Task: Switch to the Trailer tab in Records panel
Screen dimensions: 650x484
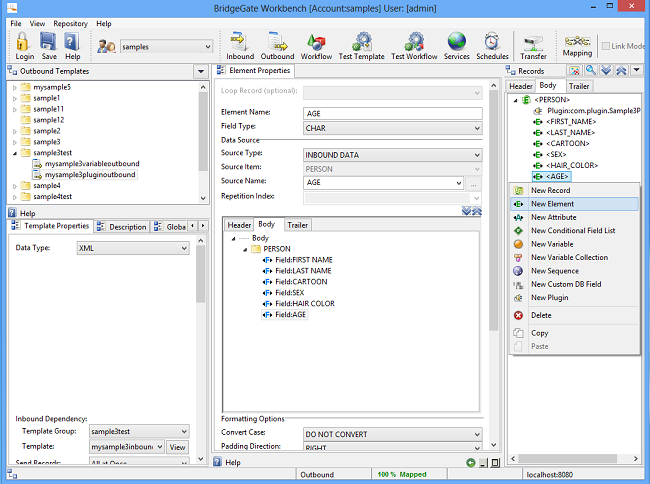Action: point(579,86)
